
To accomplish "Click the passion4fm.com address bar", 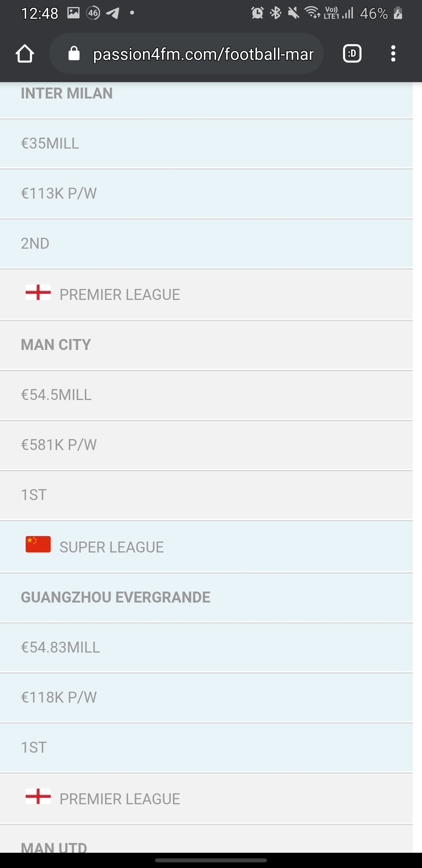I will point(203,54).
